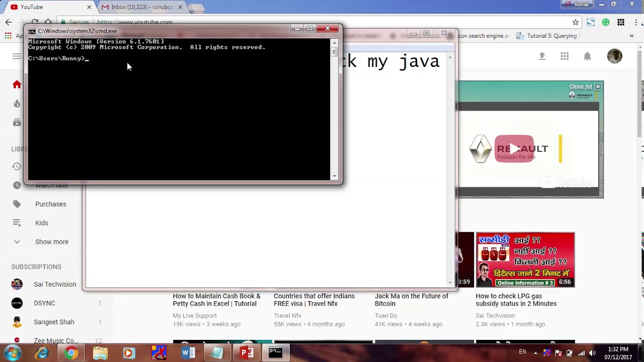Open Windows Start button

pyautogui.click(x=12, y=352)
